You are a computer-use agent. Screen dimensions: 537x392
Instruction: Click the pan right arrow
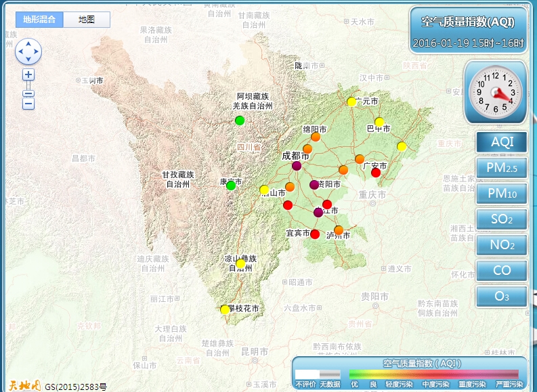pyautogui.click(x=37, y=51)
